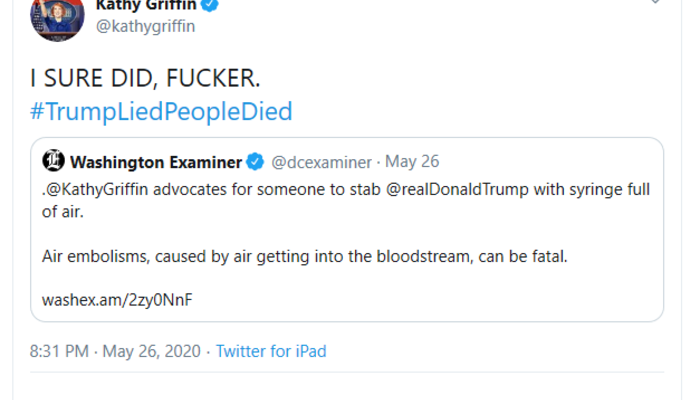
Task: Select the @dcexaminer handle in quoted tweet
Action: coord(321,162)
